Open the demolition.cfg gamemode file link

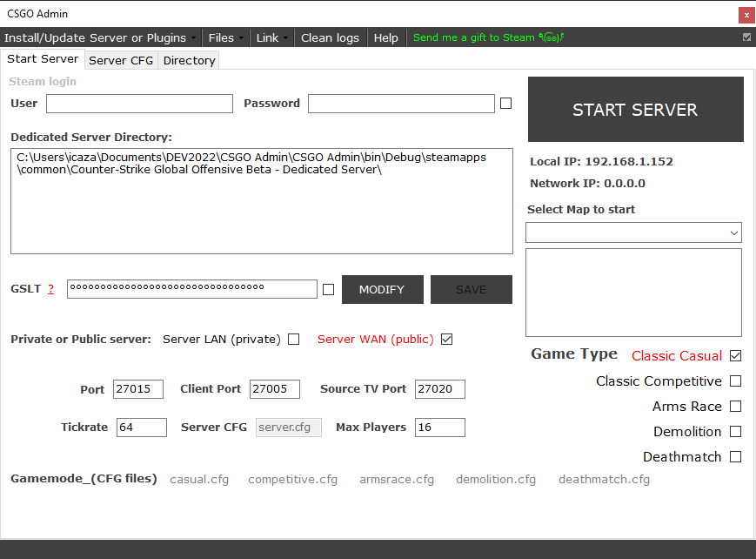click(496, 480)
